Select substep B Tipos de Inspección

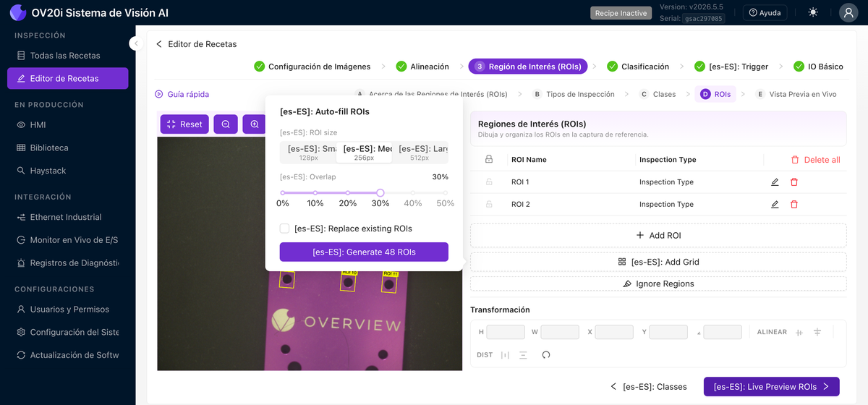point(574,94)
